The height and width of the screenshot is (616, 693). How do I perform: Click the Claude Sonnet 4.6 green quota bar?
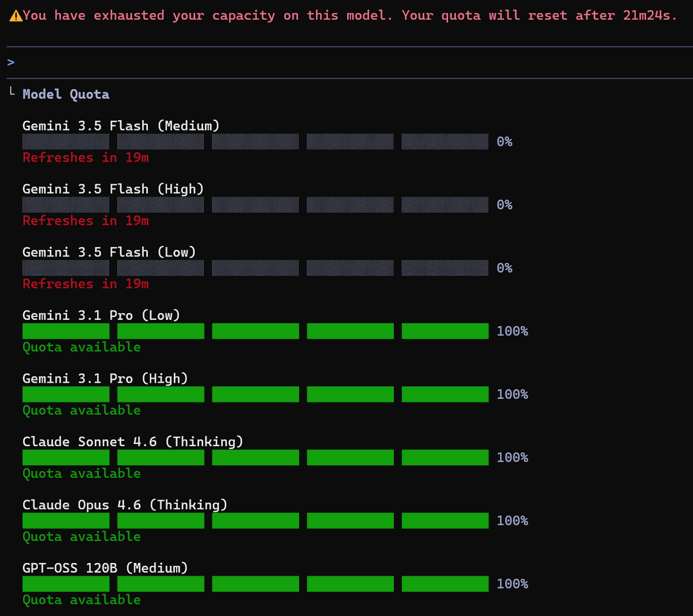255,458
